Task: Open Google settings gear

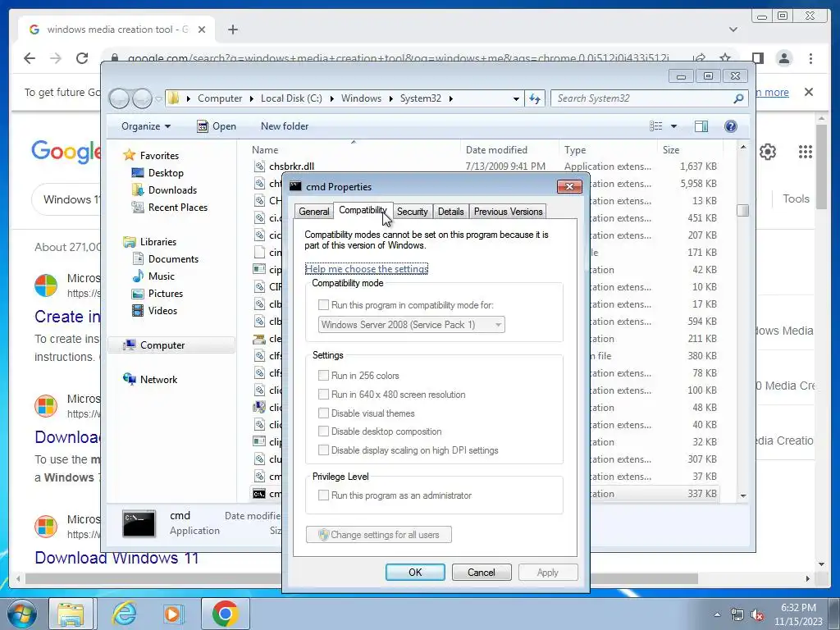Action: click(768, 152)
